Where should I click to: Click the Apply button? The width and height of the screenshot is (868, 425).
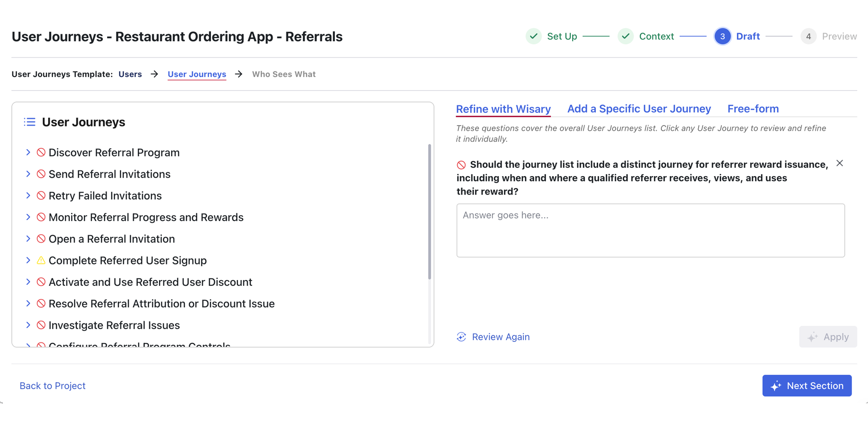pyautogui.click(x=828, y=337)
